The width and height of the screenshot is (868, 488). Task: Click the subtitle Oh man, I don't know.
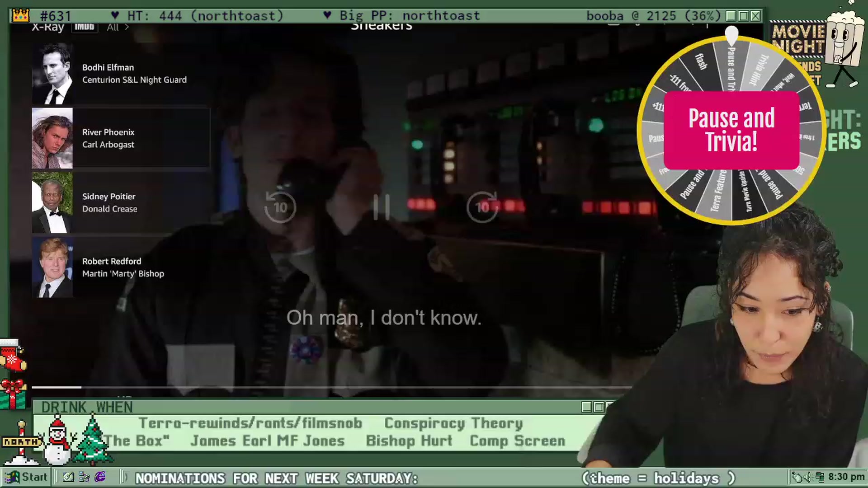tap(384, 318)
